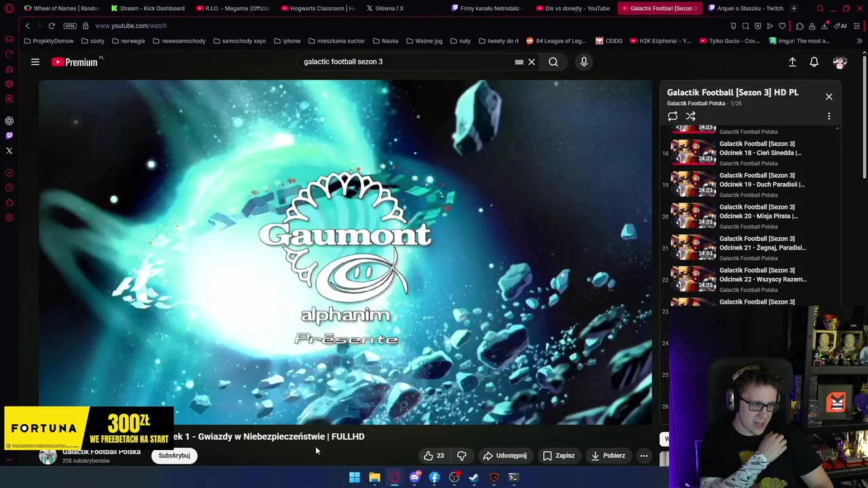This screenshot has width=868, height=488.
Task: Open the Nauka bookmarks folder
Action: (x=385, y=41)
